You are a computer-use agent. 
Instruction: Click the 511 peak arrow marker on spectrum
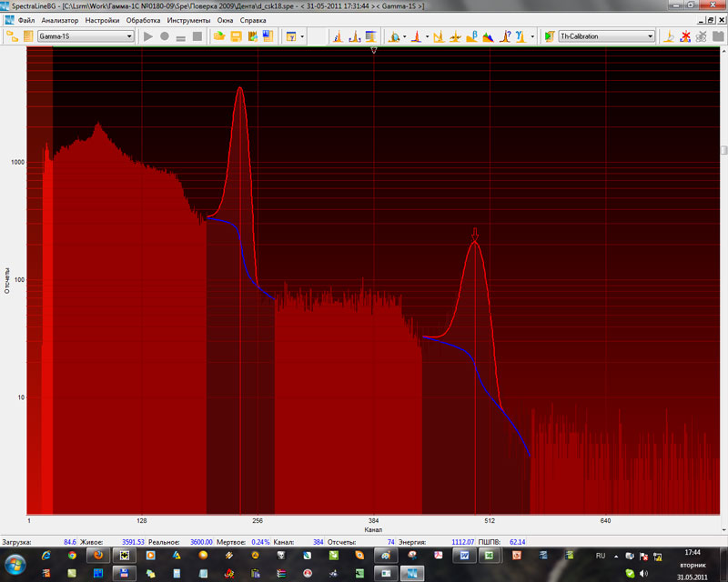click(x=475, y=234)
